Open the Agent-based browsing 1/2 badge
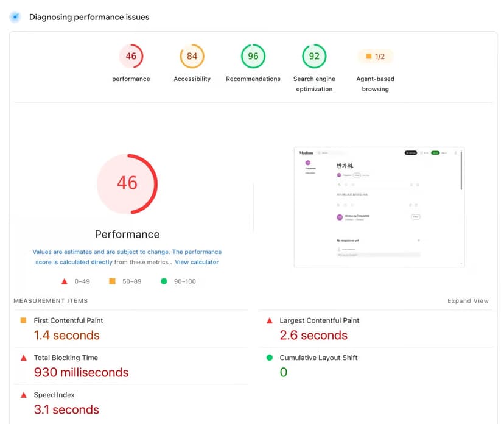 (x=375, y=57)
